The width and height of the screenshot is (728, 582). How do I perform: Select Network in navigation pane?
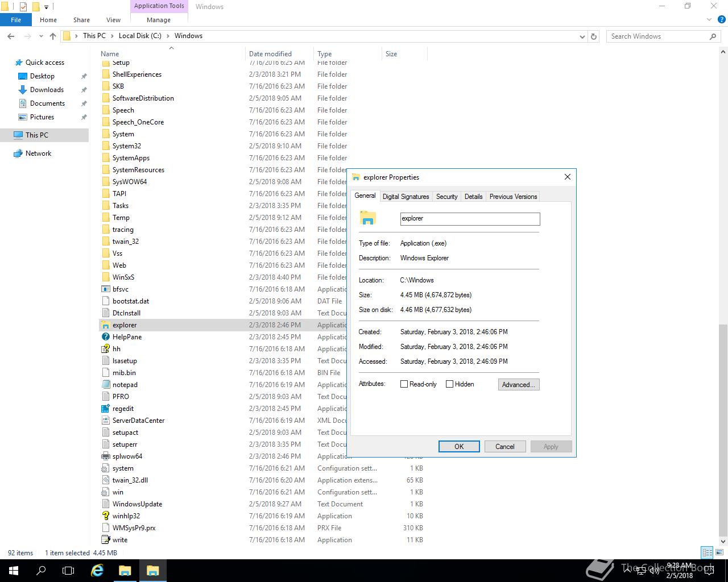click(x=38, y=153)
